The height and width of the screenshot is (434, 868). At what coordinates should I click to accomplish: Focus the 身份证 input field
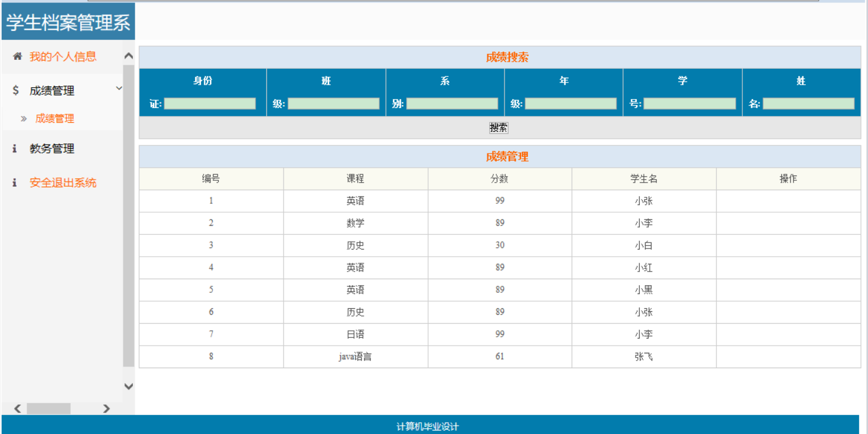coord(210,104)
